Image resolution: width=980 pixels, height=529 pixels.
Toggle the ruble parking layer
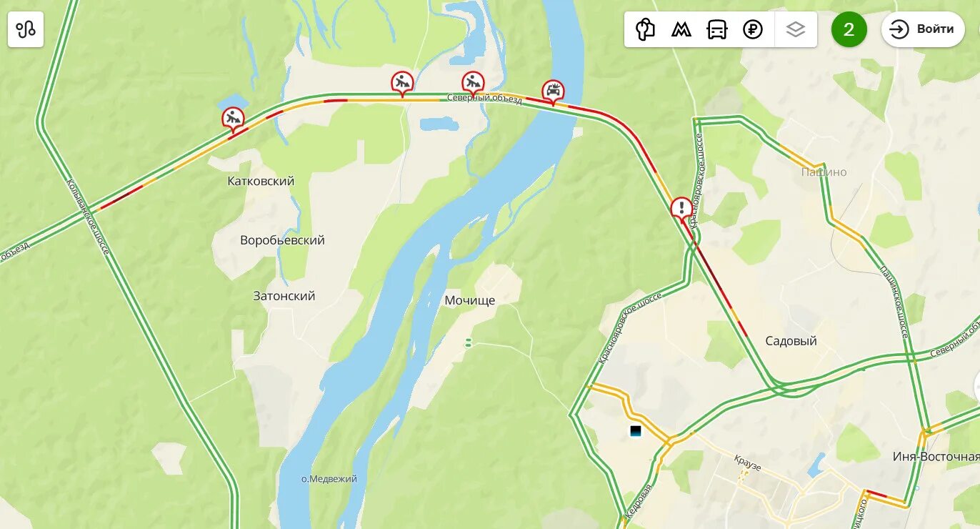click(x=753, y=29)
